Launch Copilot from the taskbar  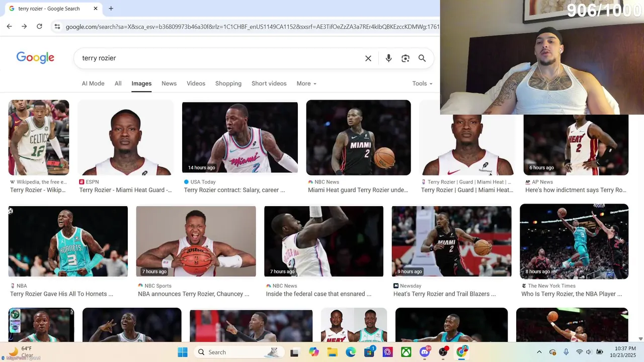(314, 352)
